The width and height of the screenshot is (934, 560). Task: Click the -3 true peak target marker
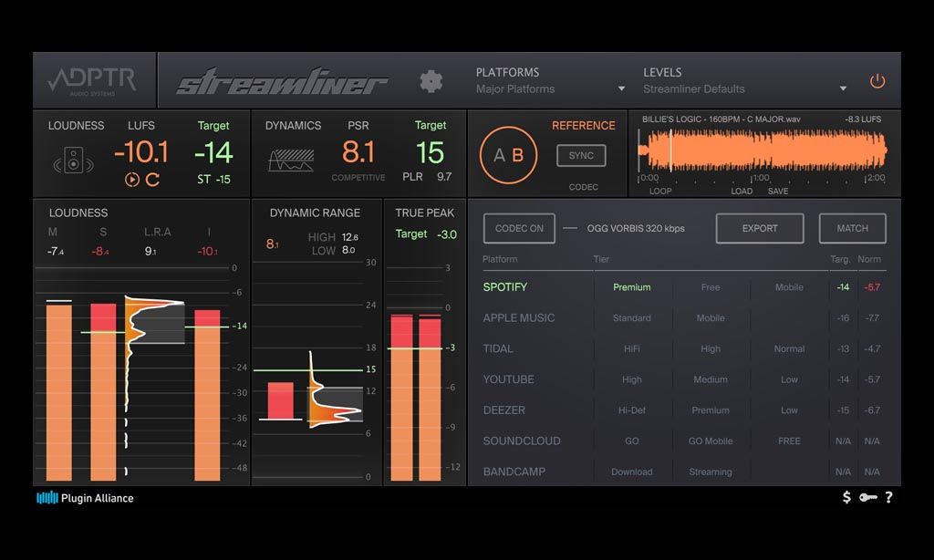click(x=451, y=347)
